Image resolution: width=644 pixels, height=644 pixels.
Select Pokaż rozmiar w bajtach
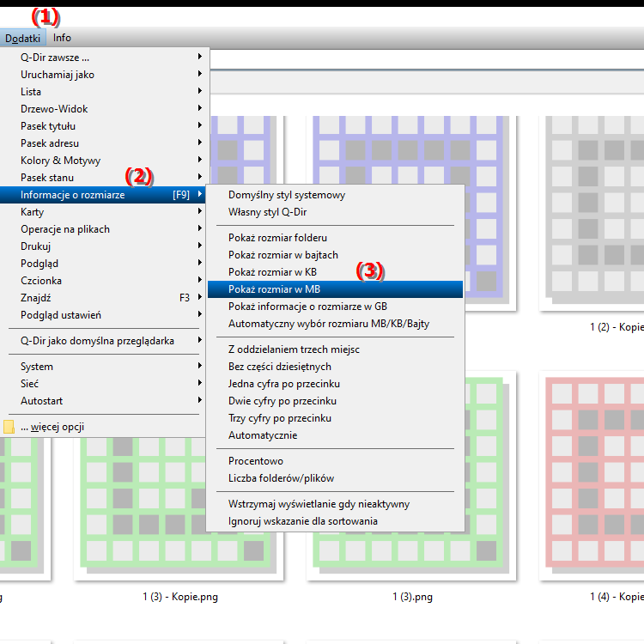pos(335,255)
